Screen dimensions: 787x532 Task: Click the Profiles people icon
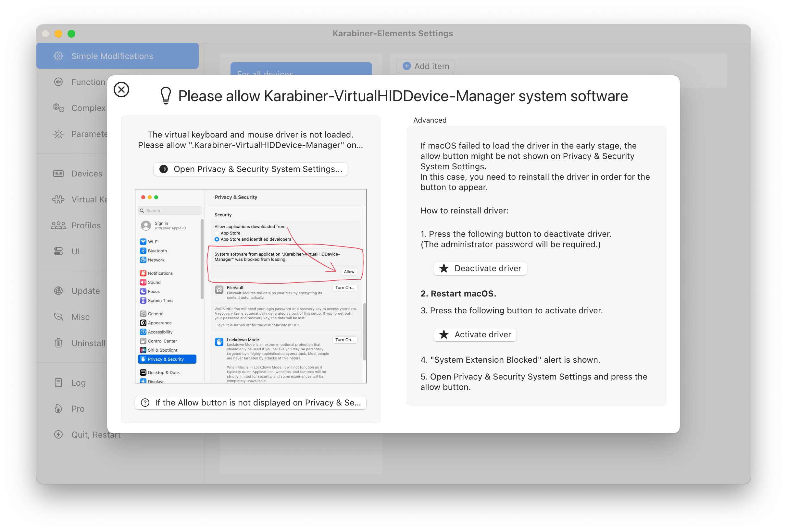(x=58, y=225)
